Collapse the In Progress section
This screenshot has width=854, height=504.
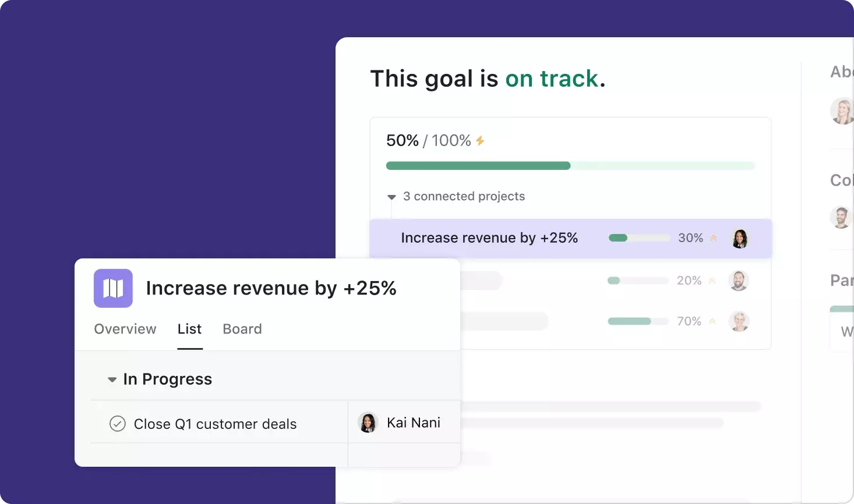tap(112, 380)
